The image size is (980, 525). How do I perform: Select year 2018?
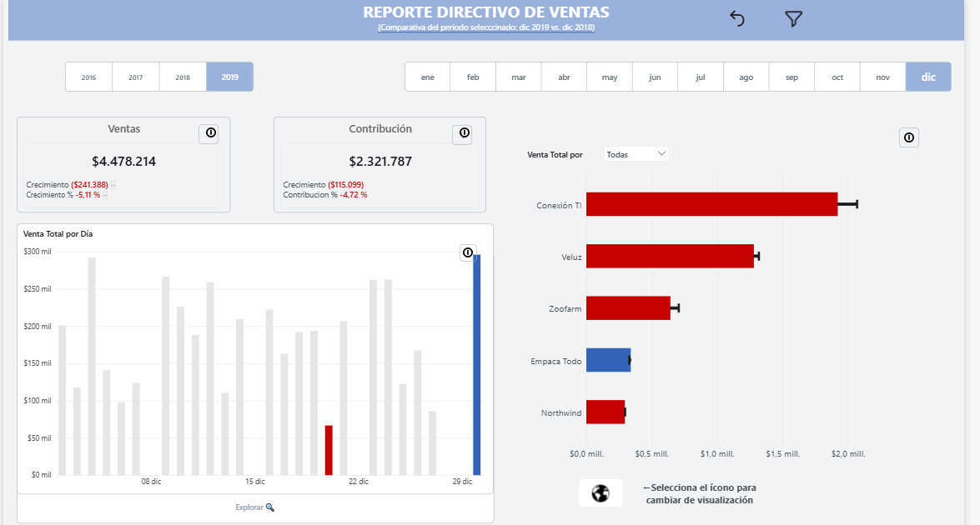(x=183, y=77)
